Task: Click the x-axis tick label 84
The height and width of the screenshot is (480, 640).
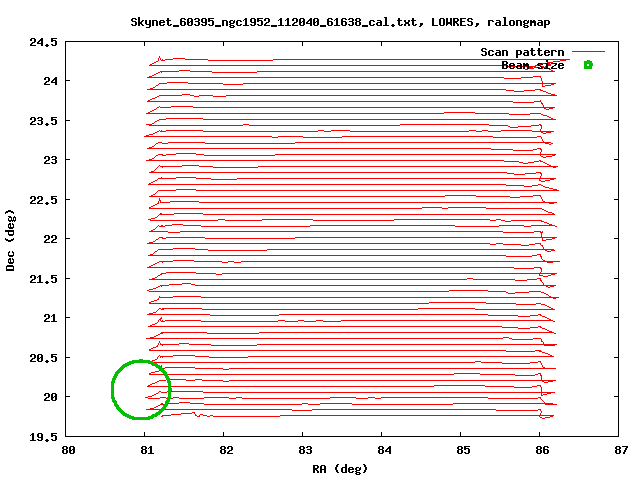Action: (x=384, y=450)
